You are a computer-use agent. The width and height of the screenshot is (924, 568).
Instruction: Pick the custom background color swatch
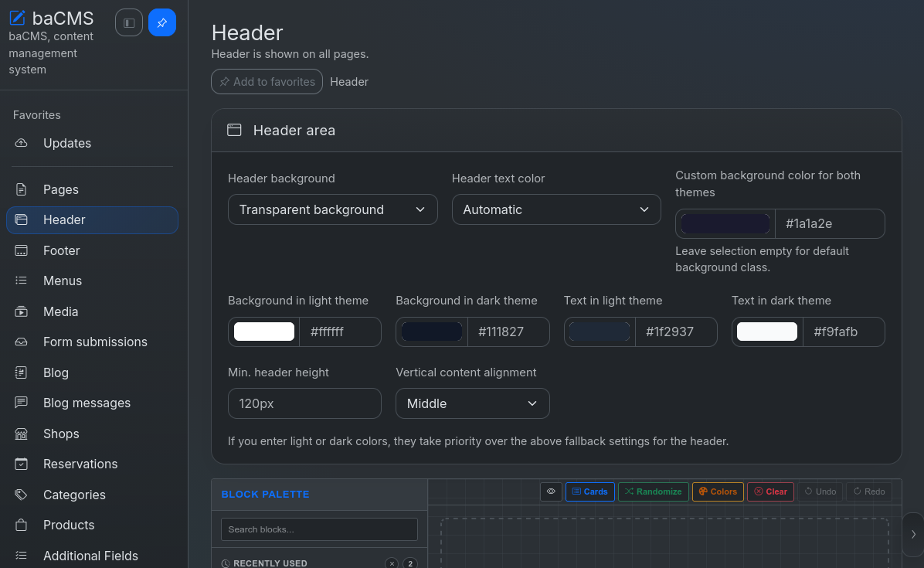point(725,224)
